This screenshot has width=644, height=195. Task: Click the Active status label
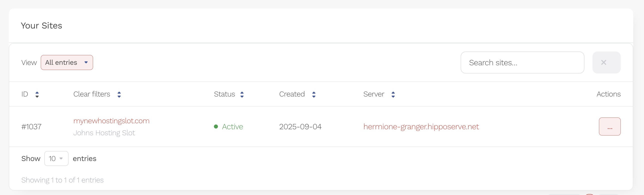click(x=232, y=126)
